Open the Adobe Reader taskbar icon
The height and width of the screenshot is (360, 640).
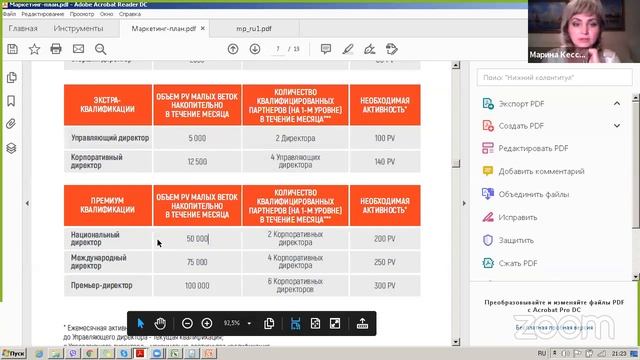(x=140, y=353)
